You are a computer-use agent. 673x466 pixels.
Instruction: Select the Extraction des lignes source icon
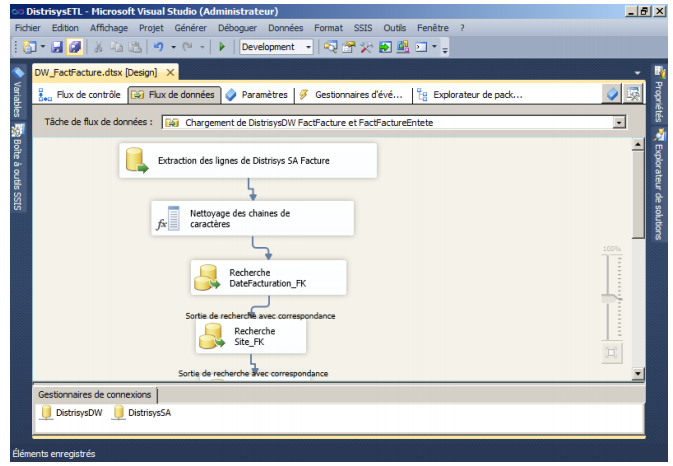point(137,160)
